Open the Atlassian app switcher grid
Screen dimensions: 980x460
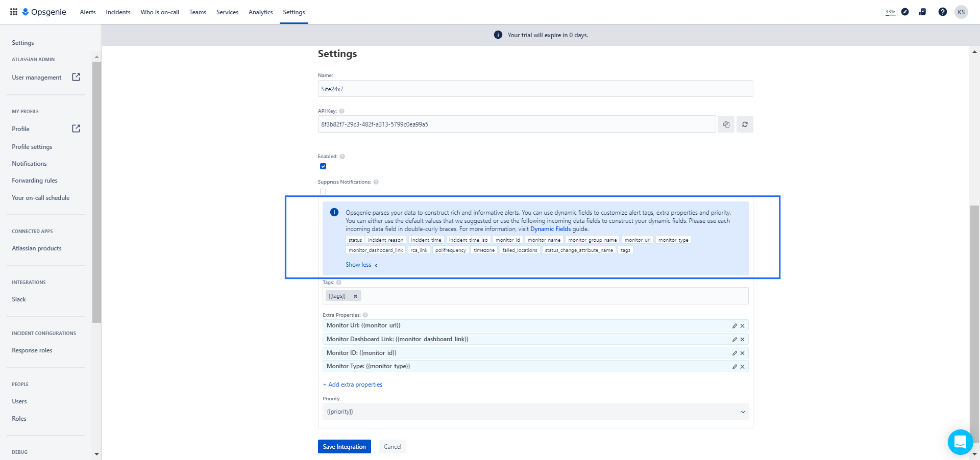coord(13,12)
